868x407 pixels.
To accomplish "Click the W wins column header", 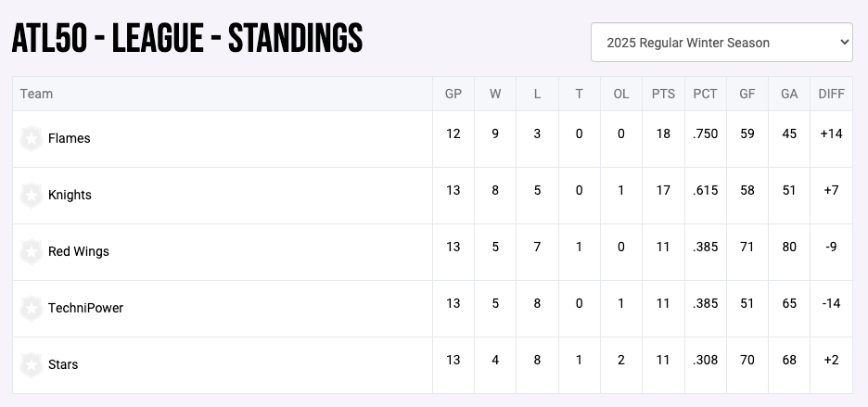I will (x=495, y=94).
